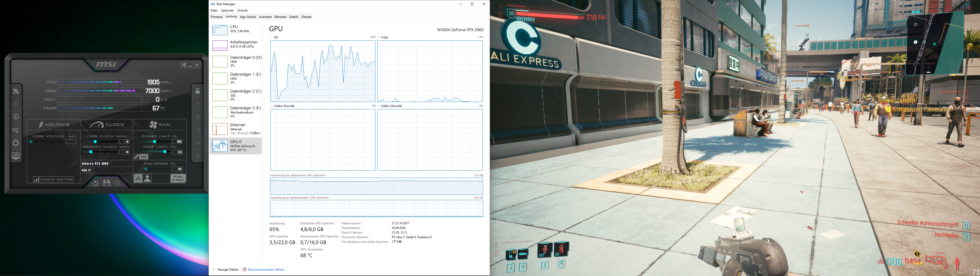Switch to the Prozesse tab
Viewport: 980px width, 276px height.
pos(216,17)
